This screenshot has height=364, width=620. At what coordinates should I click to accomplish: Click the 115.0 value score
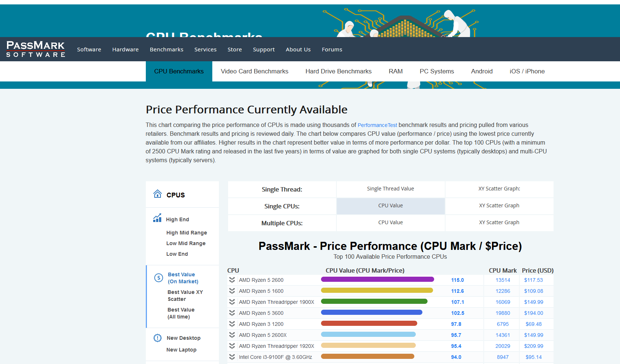(x=457, y=280)
